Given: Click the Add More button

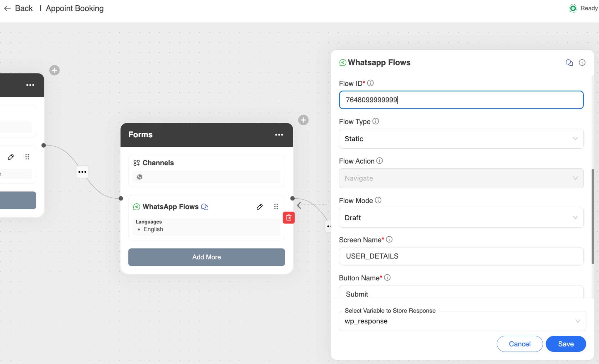Looking at the screenshot, I should [x=206, y=257].
